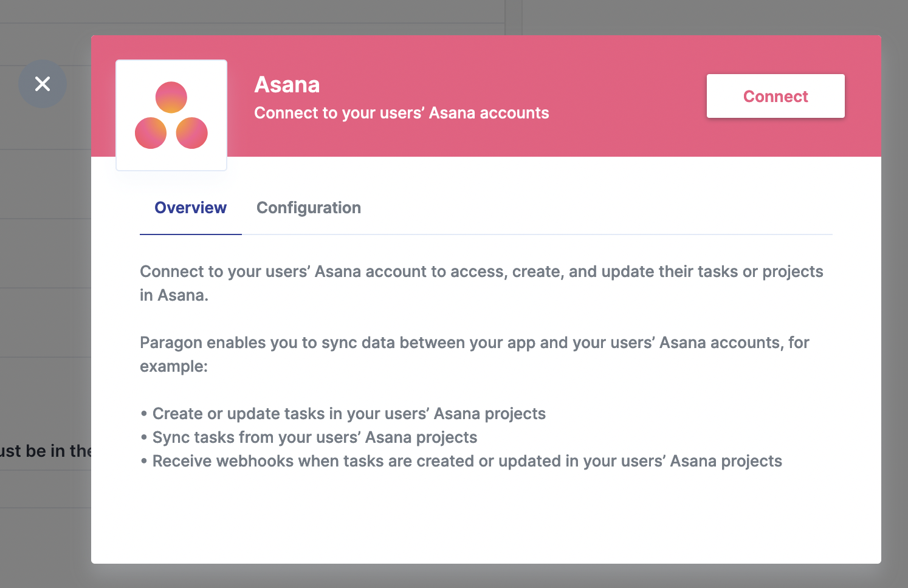908x588 pixels.
Task: Click bullet "Receive webhooks when tasks are created or updated"
Action: click(x=461, y=461)
